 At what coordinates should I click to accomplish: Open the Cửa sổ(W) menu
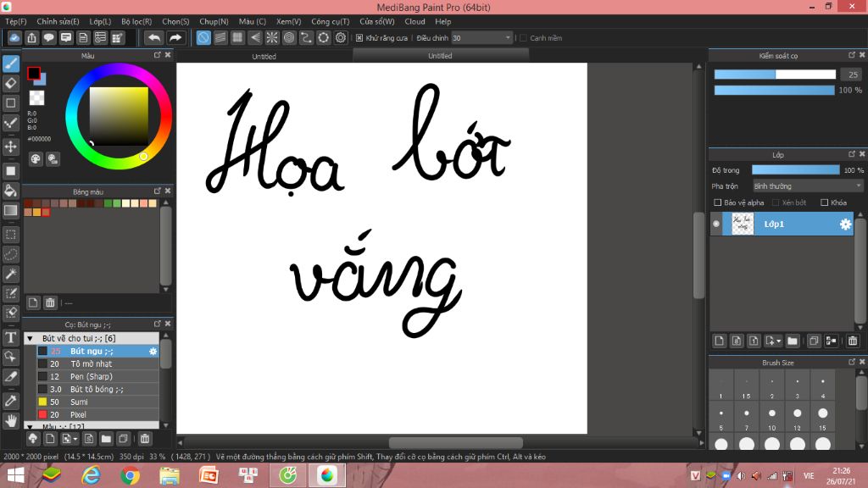tap(377, 21)
